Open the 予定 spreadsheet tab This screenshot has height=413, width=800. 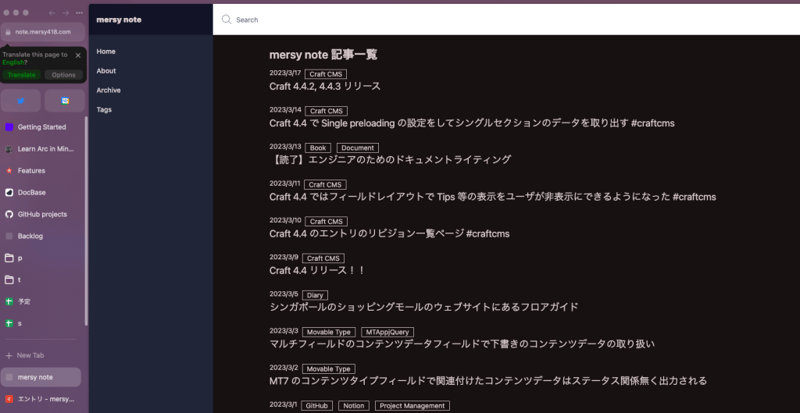coord(41,302)
